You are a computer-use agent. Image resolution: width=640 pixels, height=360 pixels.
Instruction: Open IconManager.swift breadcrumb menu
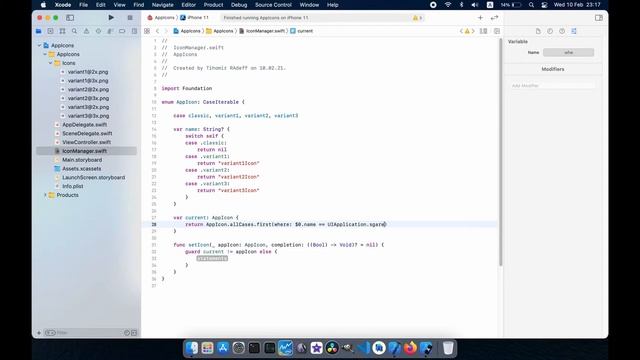(x=262, y=31)
